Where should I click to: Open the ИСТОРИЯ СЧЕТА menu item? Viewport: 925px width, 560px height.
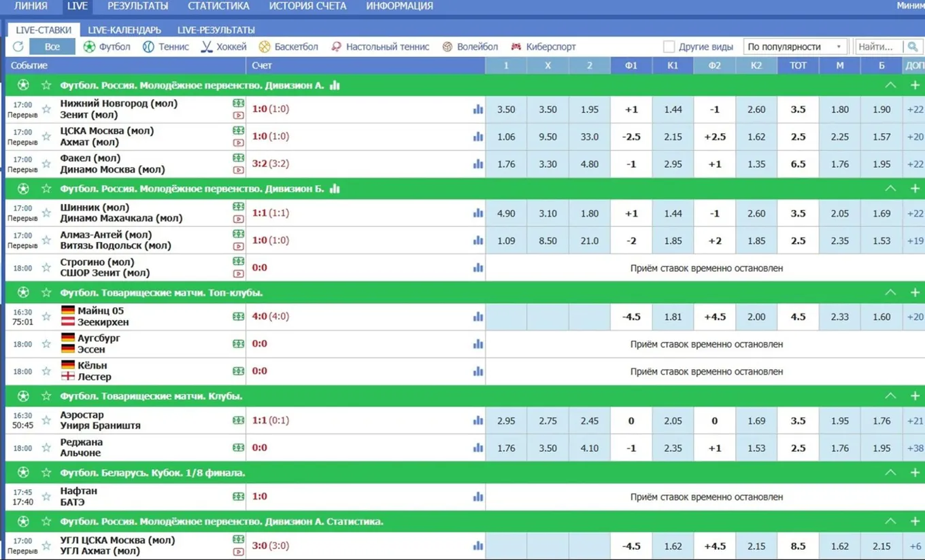(x=307, y=6)
